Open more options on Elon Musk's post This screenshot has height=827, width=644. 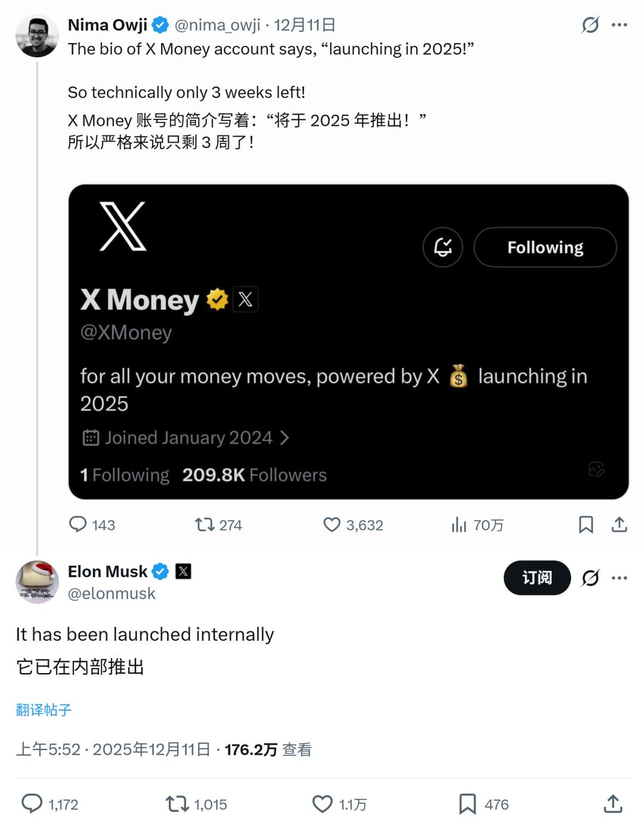[620, 578]
